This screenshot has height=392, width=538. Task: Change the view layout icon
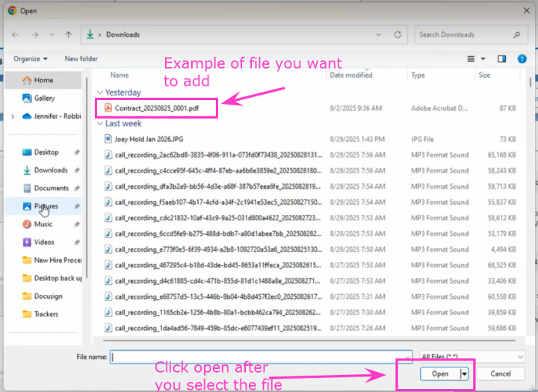point(471,59)
